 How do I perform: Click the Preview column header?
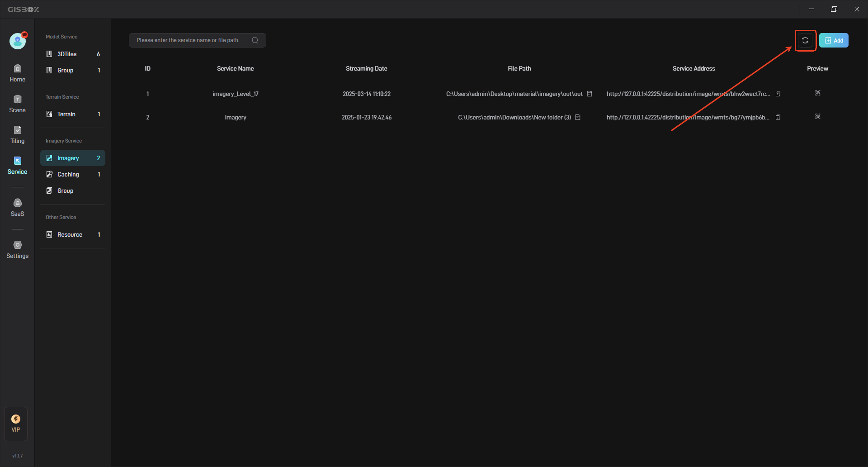click(x=818, y=68)
